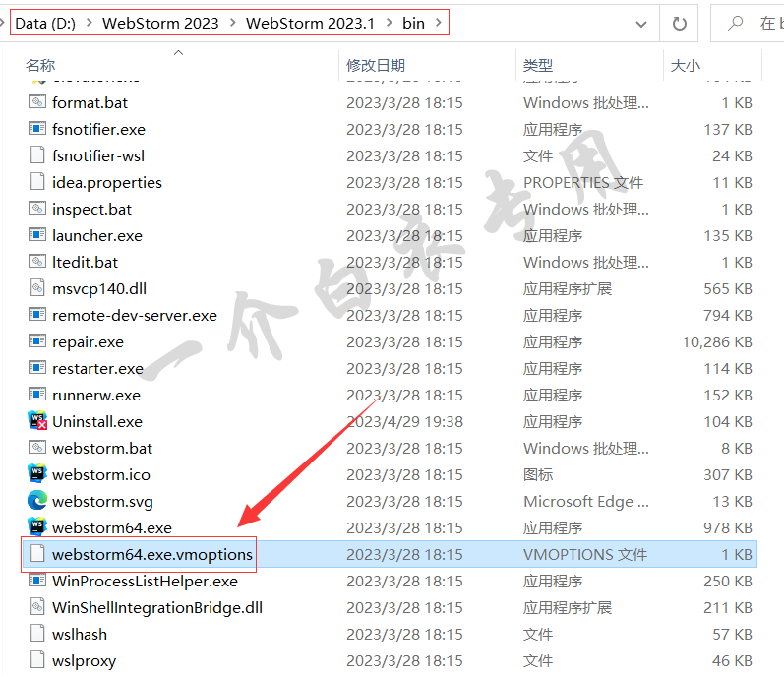
Task: Click the repair.exe application icon
Action: [37, 341]
